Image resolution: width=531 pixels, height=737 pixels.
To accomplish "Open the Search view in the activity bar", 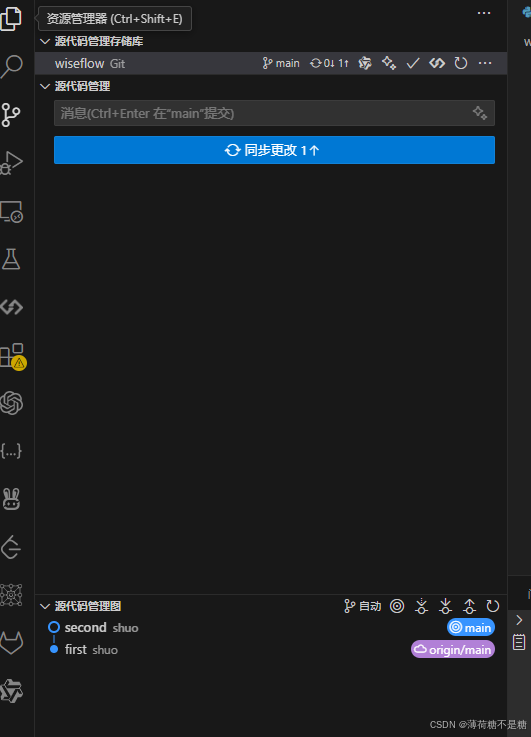I will click(x=11, y=67).
